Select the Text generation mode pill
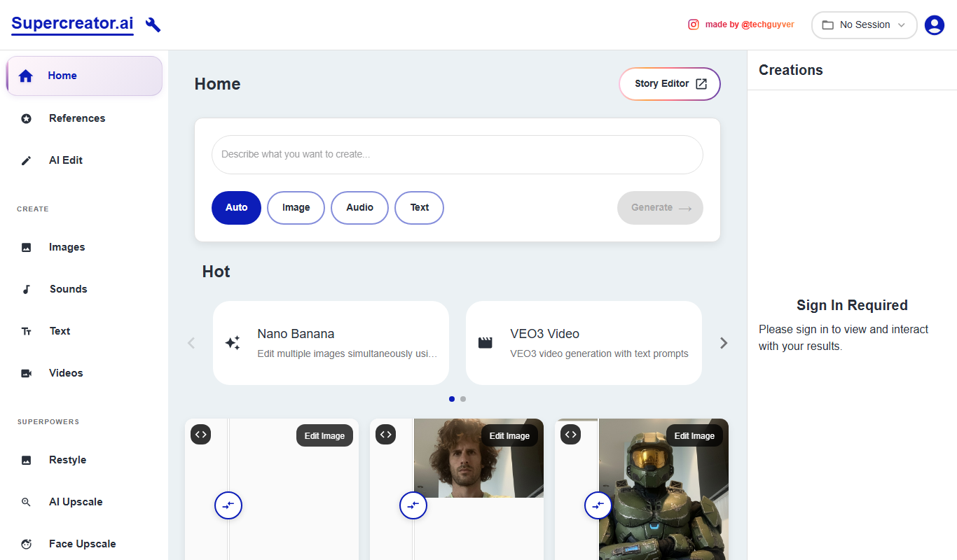The height and width of the screenshot is (560, 957). pyautogui.click(x=420, y=208)
